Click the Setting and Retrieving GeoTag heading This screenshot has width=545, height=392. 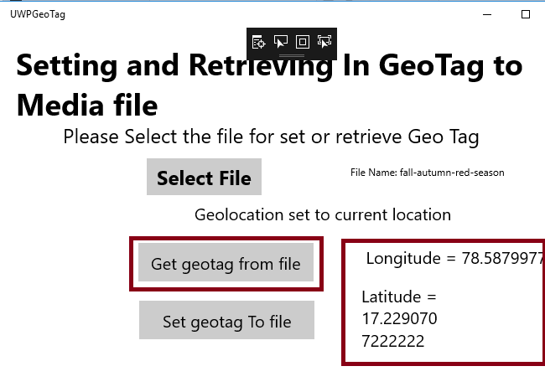[x=268, y=65]
